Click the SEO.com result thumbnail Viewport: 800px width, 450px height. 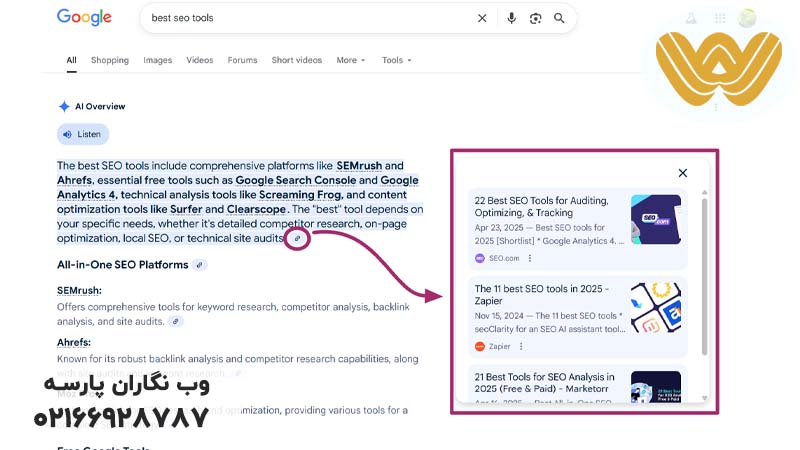point(656,219)
